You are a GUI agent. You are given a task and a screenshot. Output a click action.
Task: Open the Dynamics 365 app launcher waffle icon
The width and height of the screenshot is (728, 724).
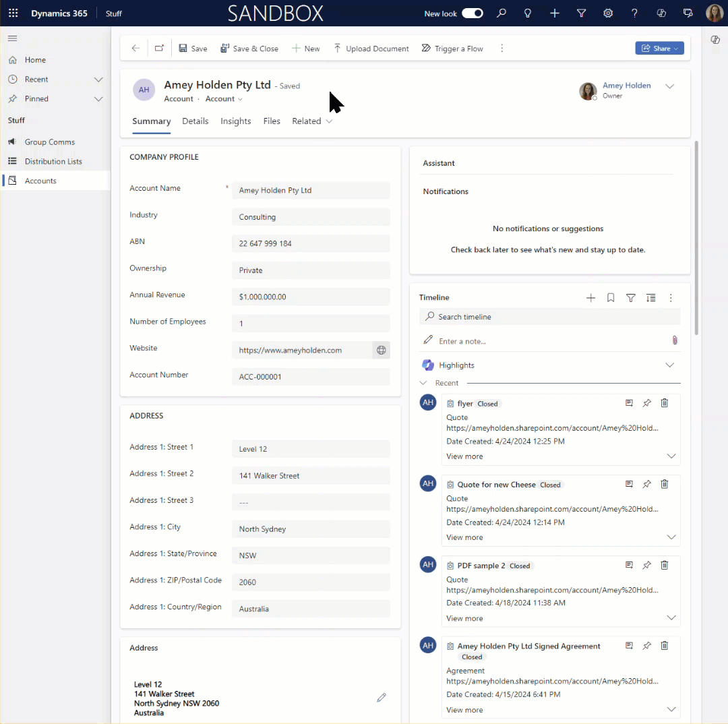[x=13, y=13]
